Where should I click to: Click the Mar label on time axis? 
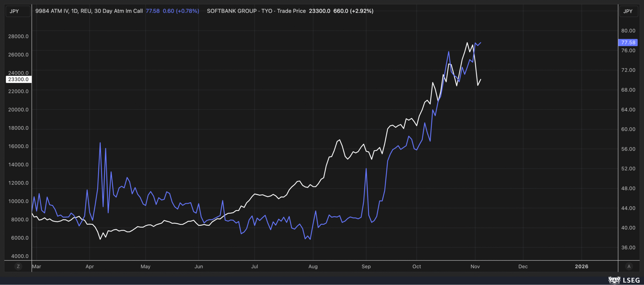(x=37, y=266)
